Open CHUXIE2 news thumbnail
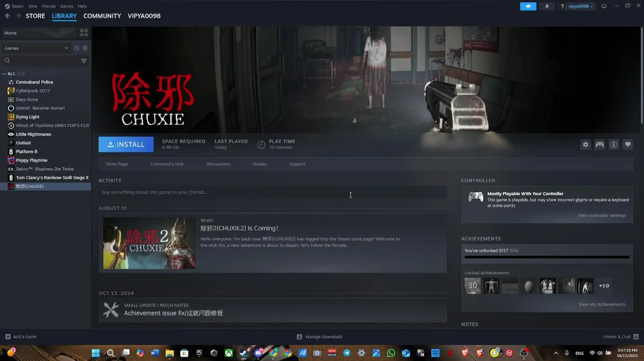This screenshot has width=644, height=361. (x=149, y=243)
